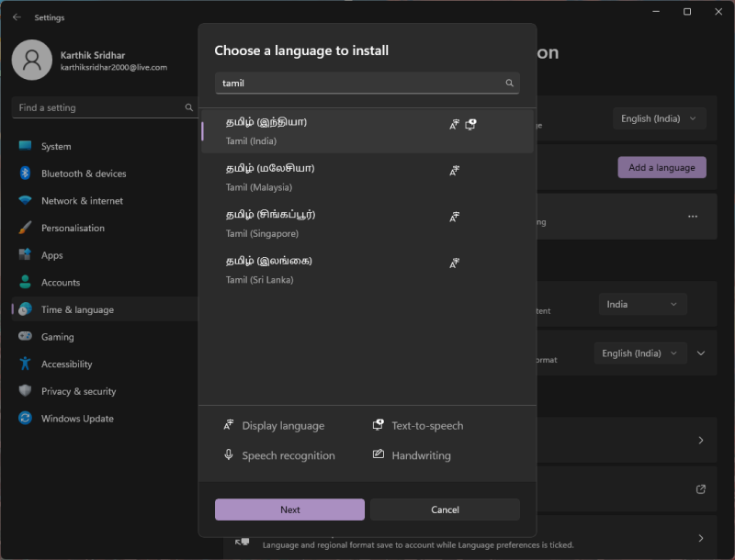Click the Display language legend icon
Viewport: 735px width, 560px height.
pyautogui.click(x=229, y=425)
